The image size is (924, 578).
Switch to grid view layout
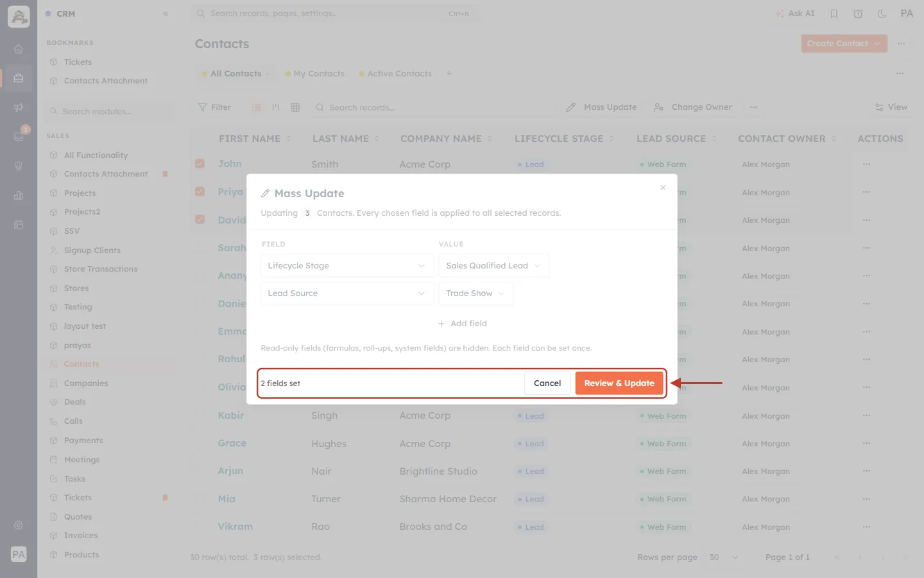click(x=295, y=107)
